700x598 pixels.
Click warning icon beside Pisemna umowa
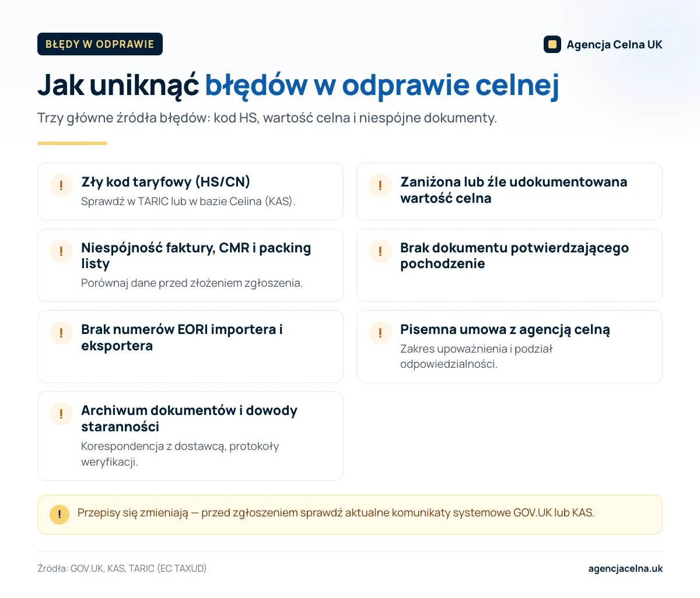(380, 333)
